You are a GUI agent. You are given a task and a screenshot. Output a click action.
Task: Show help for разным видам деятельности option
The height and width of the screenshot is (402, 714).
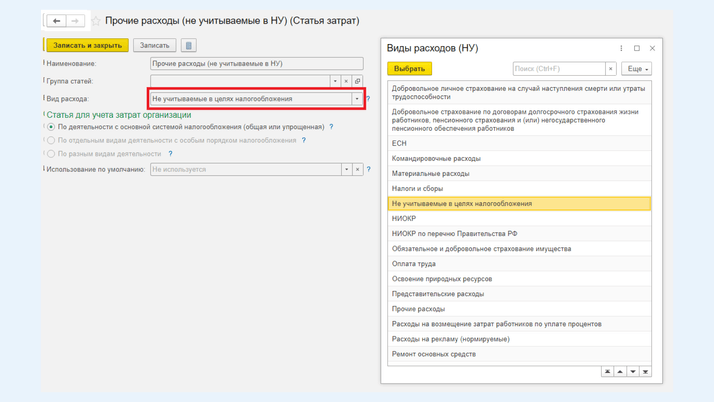pos(170,154)
